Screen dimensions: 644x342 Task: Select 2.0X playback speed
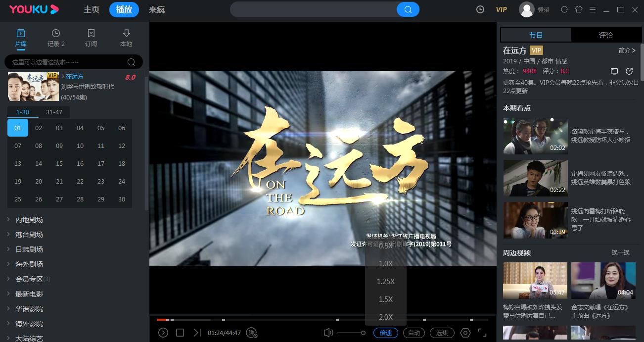coord(386,317)
